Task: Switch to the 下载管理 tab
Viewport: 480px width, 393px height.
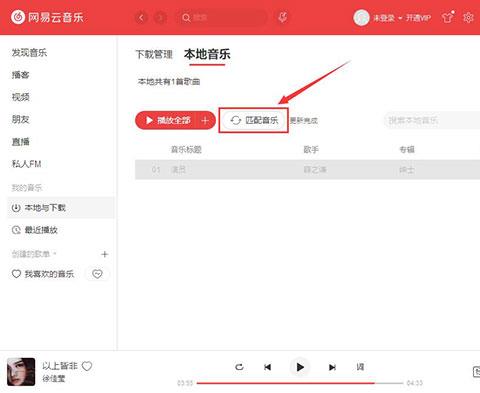Action: 154,54
